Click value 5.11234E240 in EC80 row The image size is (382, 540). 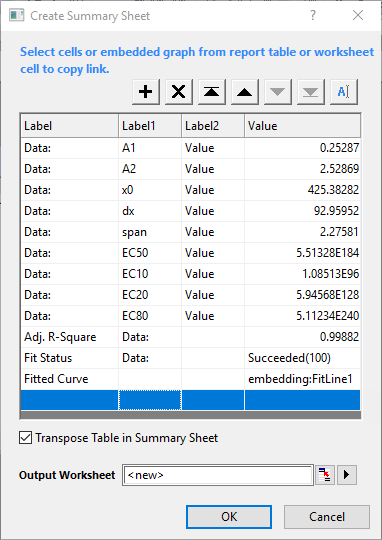coord(302,316)
